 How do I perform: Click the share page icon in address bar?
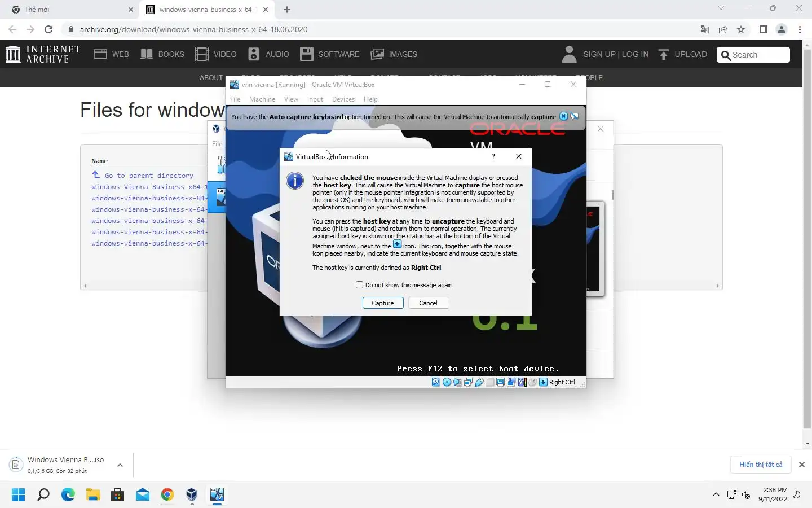tap(723, 29)
